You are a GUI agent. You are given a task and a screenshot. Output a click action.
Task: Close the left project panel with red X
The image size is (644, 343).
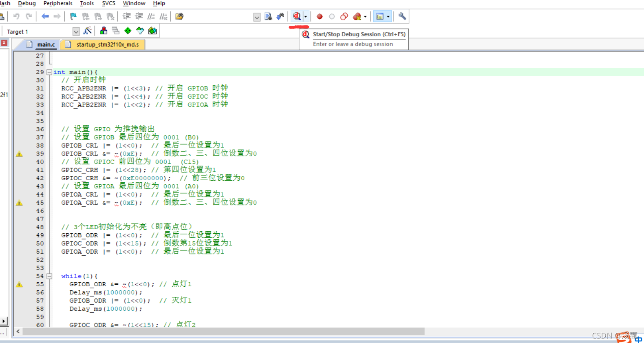[4, 43]
